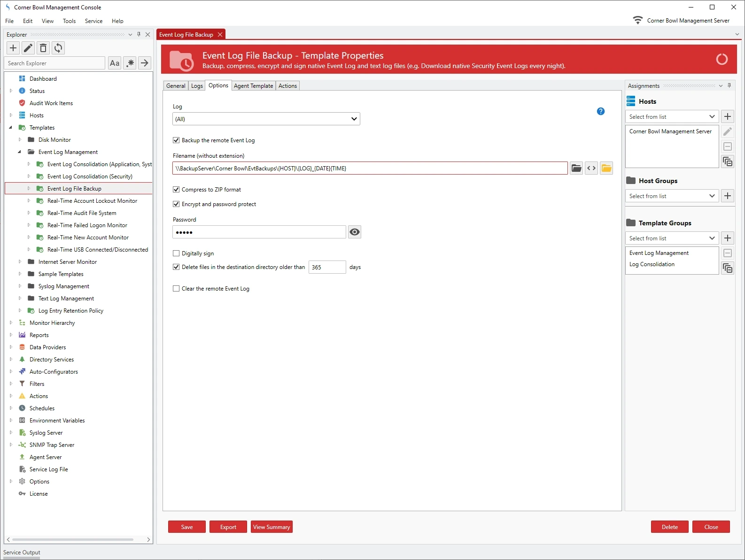Uncheck Compress to ZIP format
The width and height of the screenshot is (745, 560).
pos(176,190)
